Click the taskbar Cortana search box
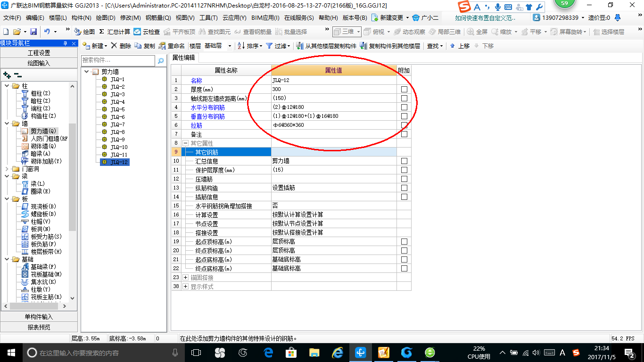Image resolution: width=644 pixels, height=362 pixels. [104, 352]
